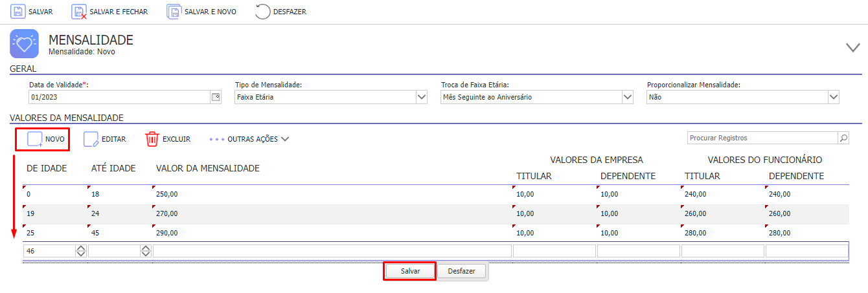Open the Troca de Faixa Etária dropdown
Viewport: 868px width, 293px height.
coord(627,97)
